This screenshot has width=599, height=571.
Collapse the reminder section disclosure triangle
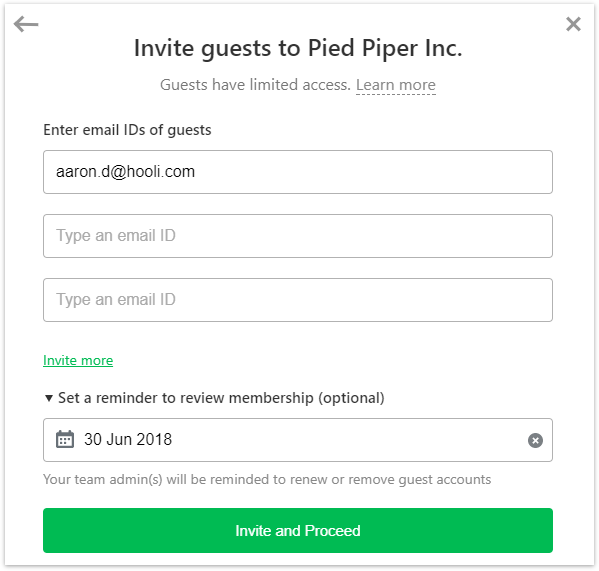pyautogui.click(x=49, y=398)
